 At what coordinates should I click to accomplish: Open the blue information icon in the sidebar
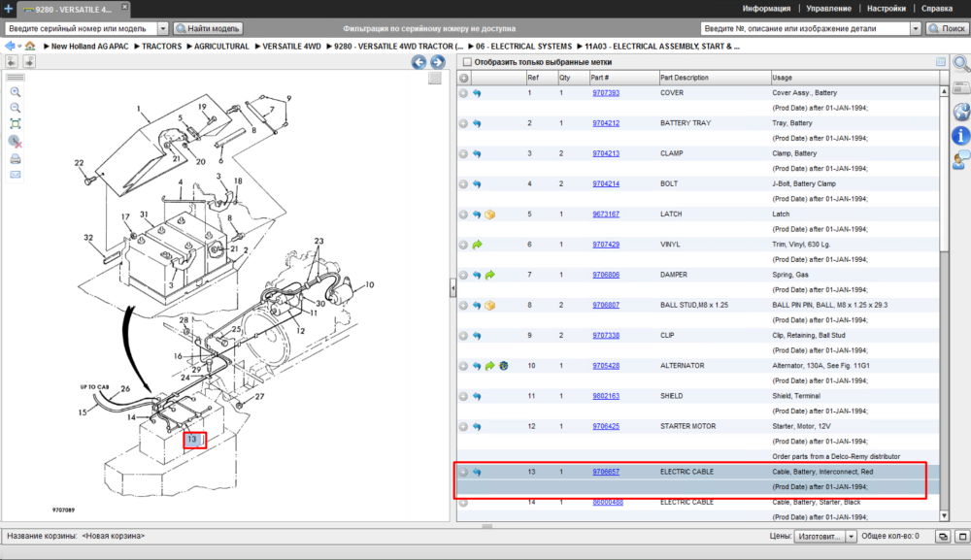pyautogui.click(x=961, y=136)
